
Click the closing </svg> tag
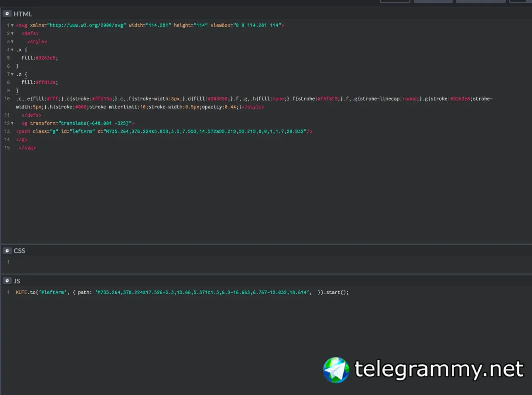click(x=27, y=148)
